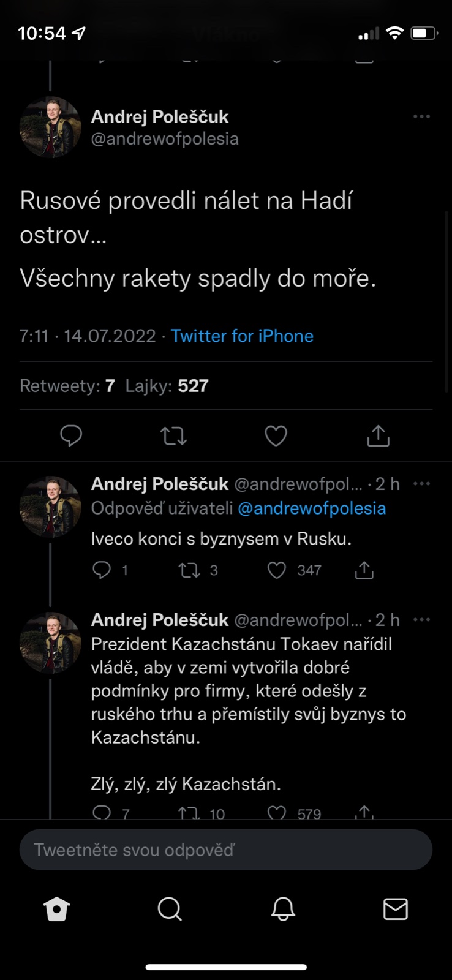The image size is (452, 980).
Task: View the list of 527 Lajky
Action: (167, 386)
